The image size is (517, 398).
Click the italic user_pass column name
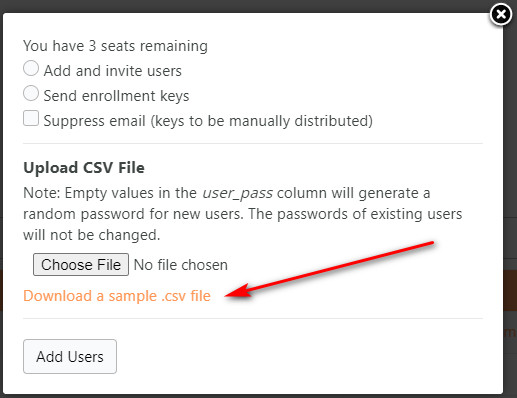pyautogui.click(x=238, y=193)
